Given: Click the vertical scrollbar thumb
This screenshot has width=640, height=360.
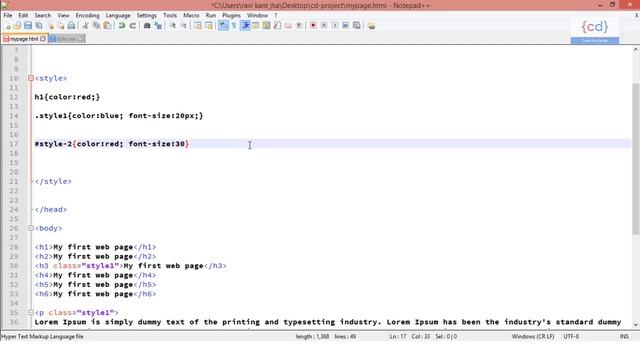Looking at the screenshot, I should [636, 158].
